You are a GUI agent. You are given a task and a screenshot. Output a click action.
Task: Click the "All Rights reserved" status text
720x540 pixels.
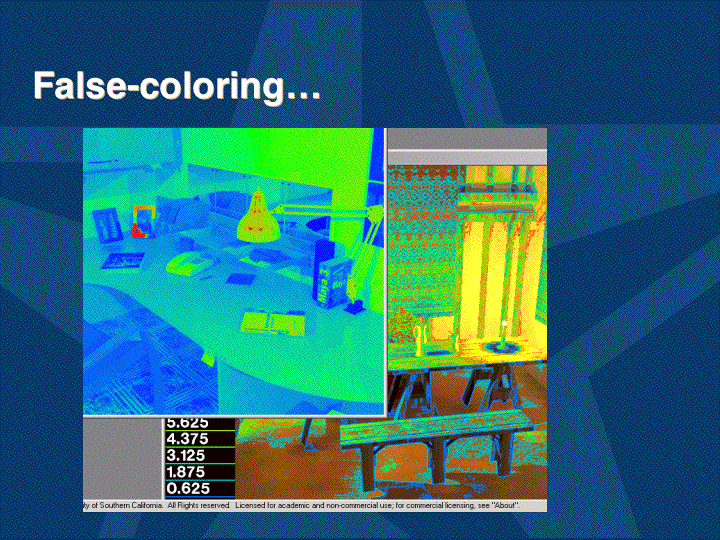pos(198,506)
